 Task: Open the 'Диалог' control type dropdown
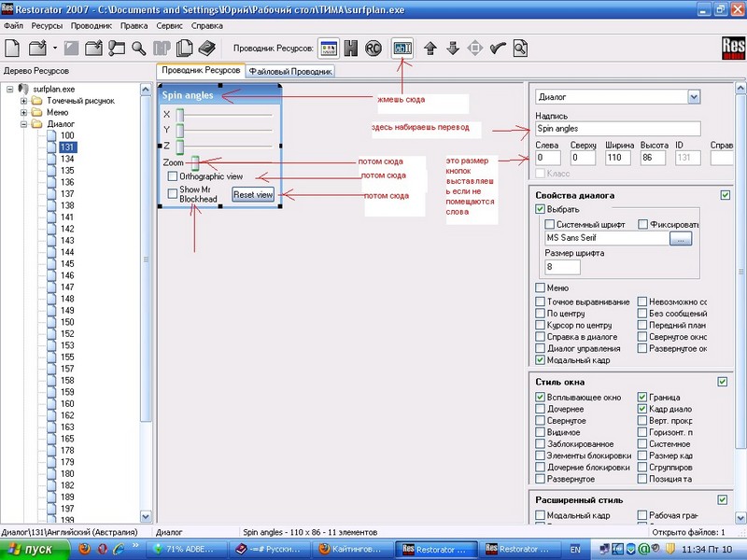(693, 96)
